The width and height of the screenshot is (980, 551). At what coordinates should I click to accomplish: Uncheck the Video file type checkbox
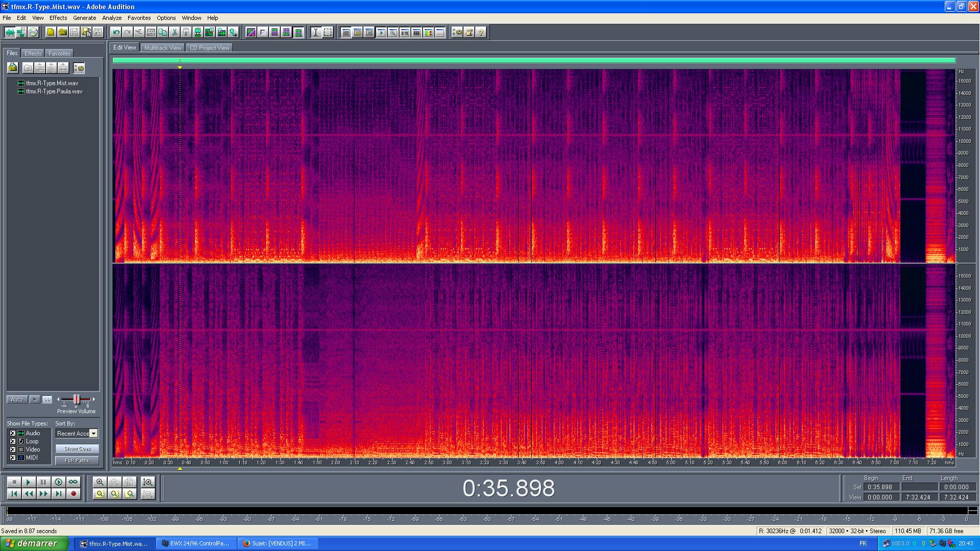[x=13, y=449]
